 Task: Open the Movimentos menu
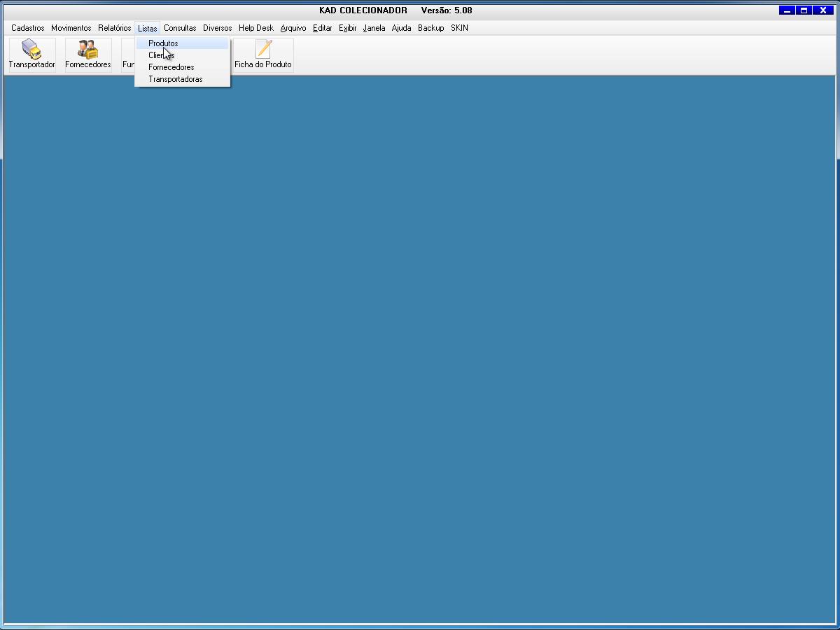pos(71,28)
